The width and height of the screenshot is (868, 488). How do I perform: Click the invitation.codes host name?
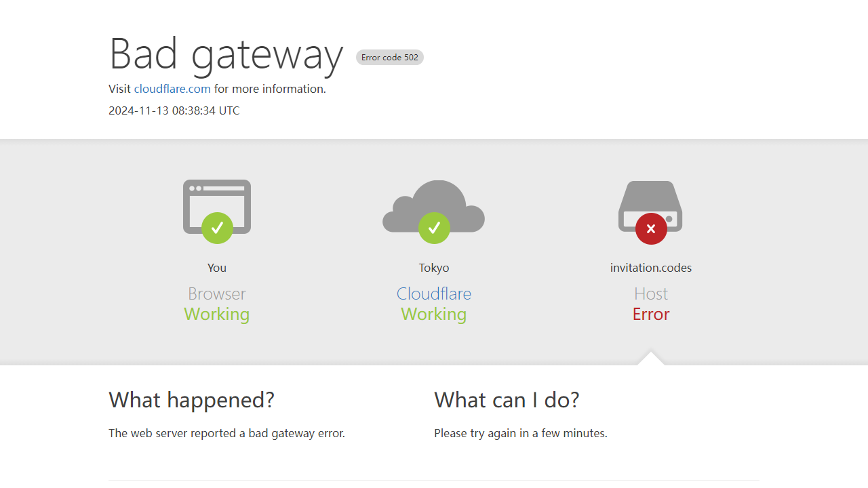[651, 268]
